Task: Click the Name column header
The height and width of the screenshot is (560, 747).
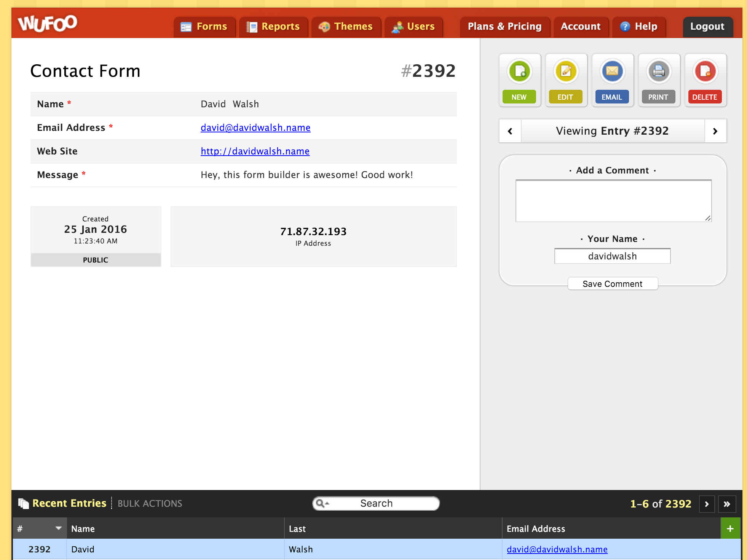Action: click(x=176, y=528)
